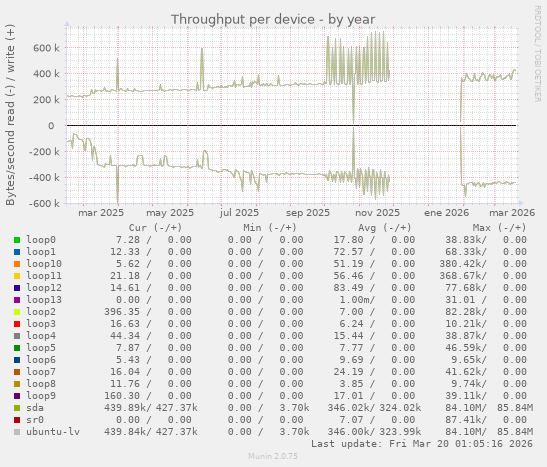The width and height of the screenshot is (547, 467).
Task: Click the 'sr0' device label
Action: pyautogui.click(x=35, y=420)
